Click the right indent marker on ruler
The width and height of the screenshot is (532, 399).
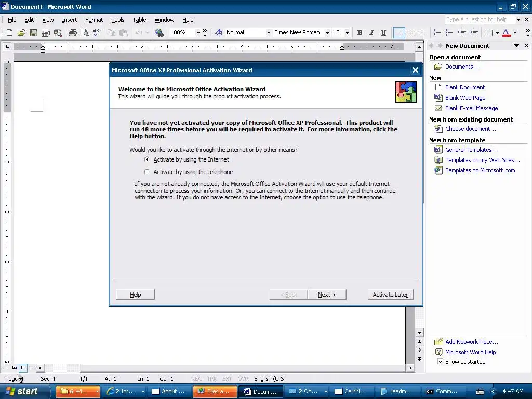[342, 48]
